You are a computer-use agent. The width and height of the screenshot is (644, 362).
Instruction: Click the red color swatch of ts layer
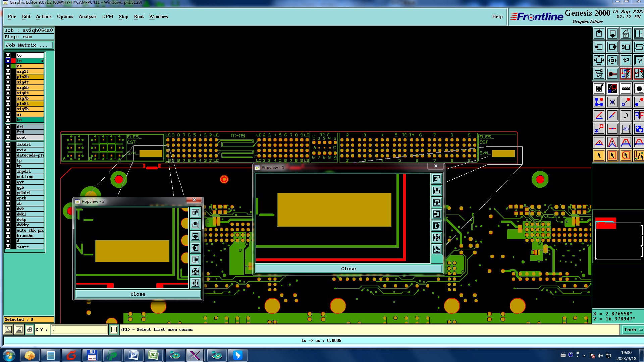click(x=13, y=61)
